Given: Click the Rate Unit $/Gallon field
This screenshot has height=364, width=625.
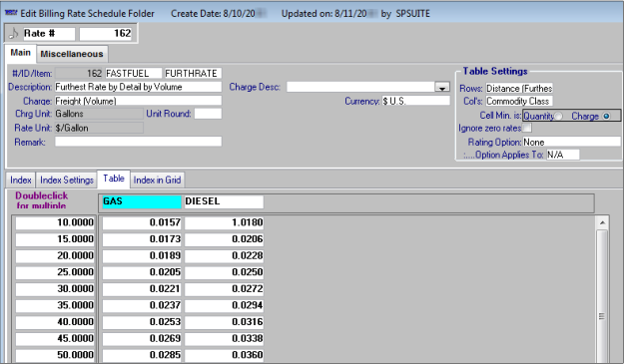Looking at the screenshot, I should [x=99, y=128].
